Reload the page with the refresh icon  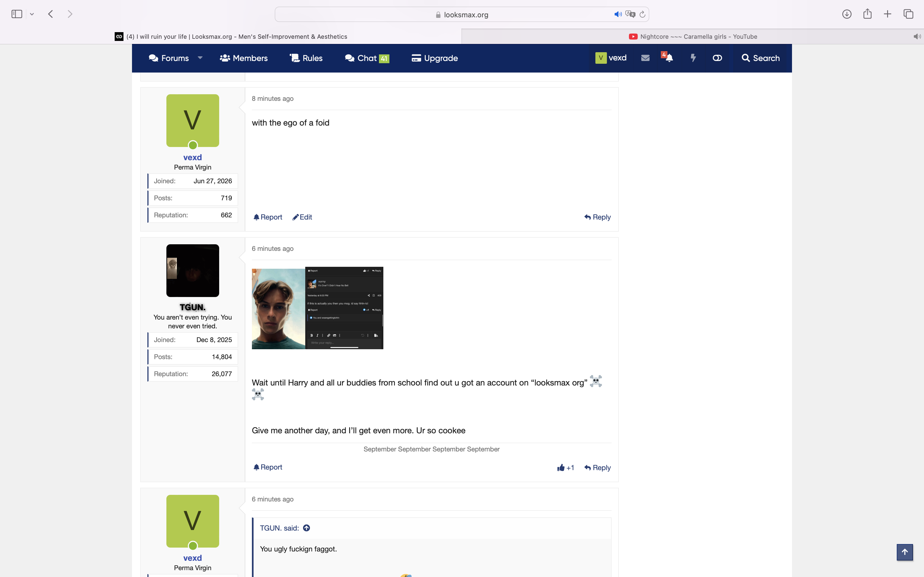643,15
